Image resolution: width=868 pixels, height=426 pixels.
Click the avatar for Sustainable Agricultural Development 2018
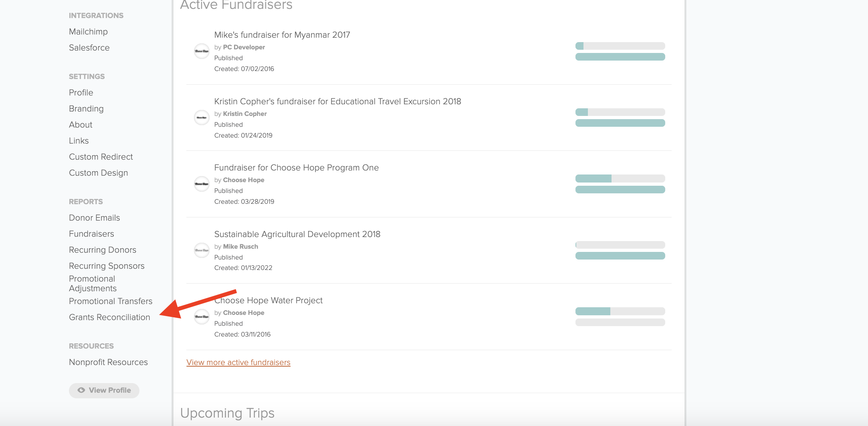click(x=202, y=251)
